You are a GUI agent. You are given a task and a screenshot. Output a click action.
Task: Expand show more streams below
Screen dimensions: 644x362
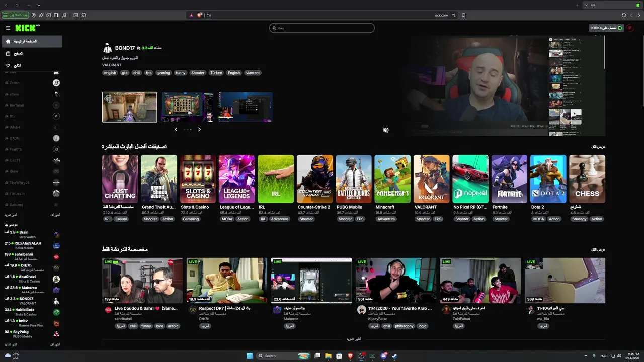point(354,339)
